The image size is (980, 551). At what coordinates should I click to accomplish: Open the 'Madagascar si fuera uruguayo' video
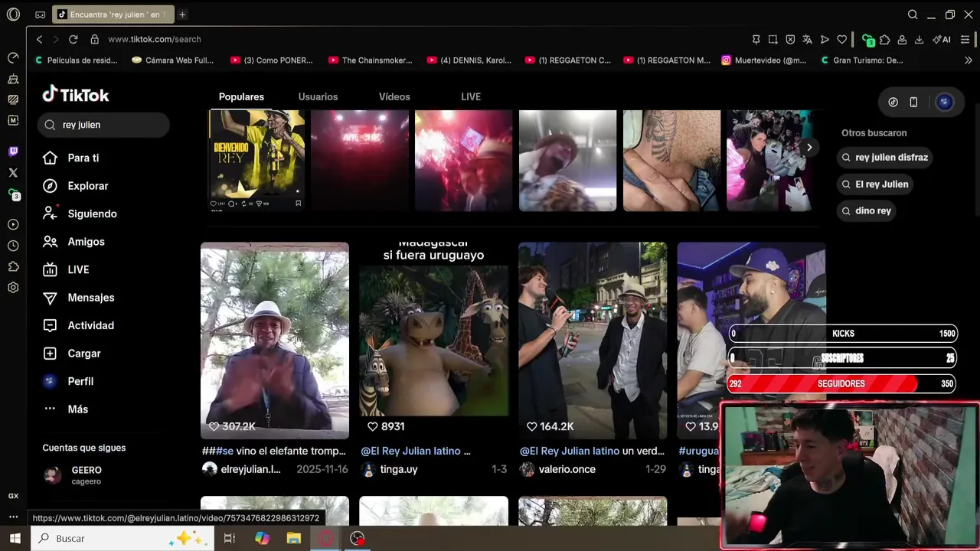coord(433,341)
